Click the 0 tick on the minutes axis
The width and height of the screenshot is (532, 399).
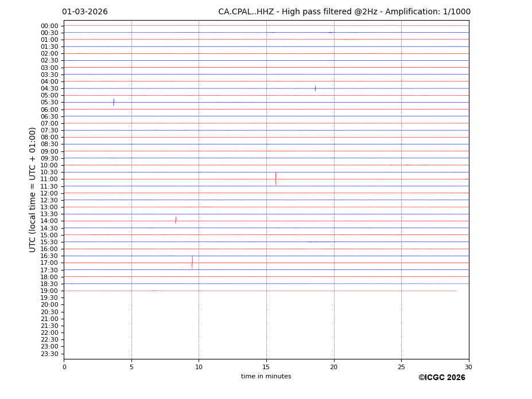click(x=64, y=367)
